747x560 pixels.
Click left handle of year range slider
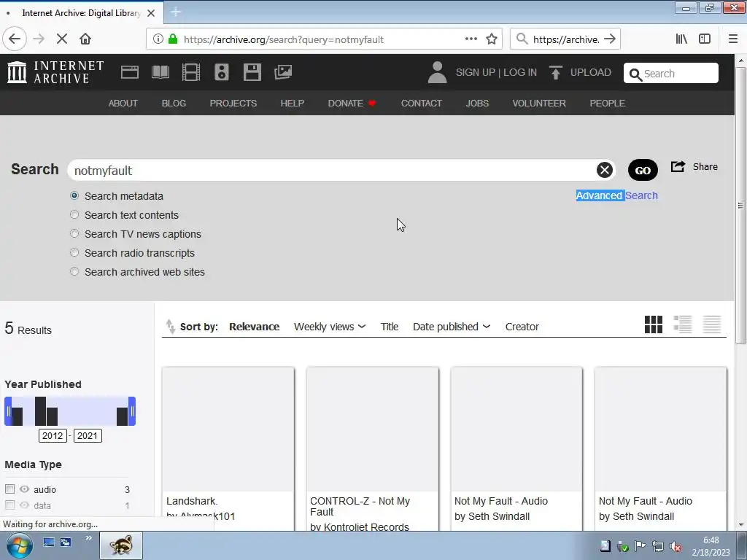point(8,411)
